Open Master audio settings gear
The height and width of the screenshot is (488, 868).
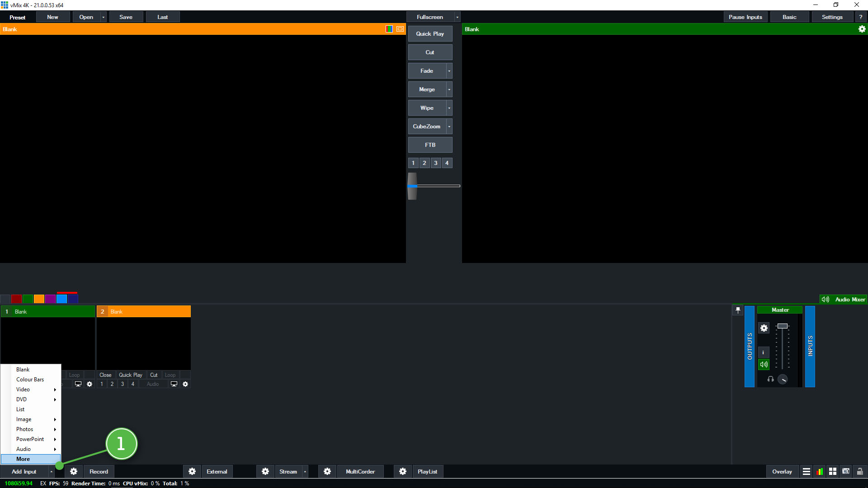pyautogui.click(x=764, y=328)
